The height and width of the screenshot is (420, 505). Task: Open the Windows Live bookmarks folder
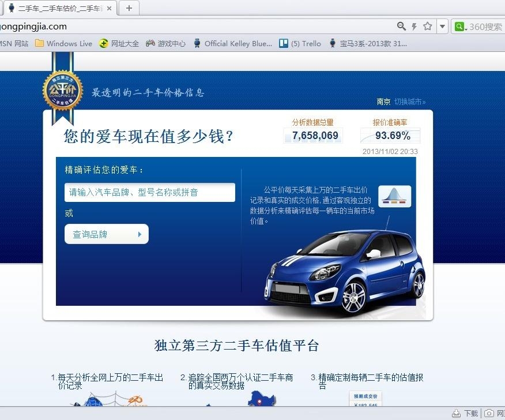pyautogui.click(x=63, y=43)
